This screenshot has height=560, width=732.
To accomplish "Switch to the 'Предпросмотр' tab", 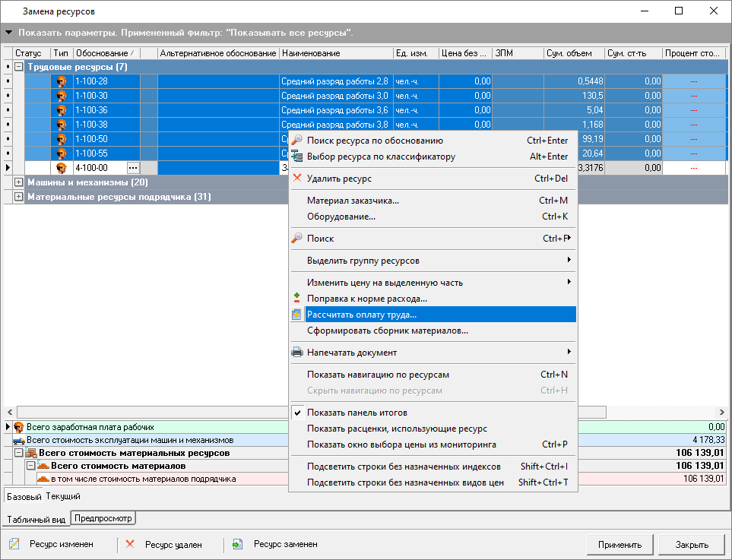I will [x=103, y=519].
